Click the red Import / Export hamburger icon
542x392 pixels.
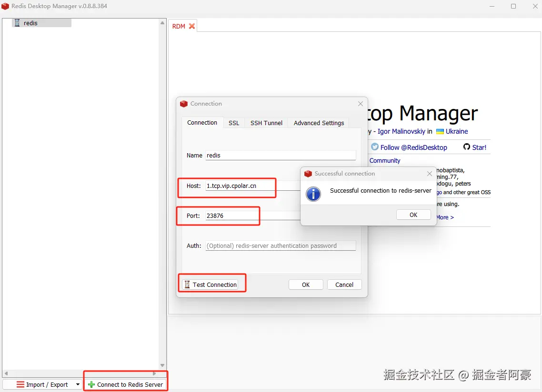[x=20, y=384]
